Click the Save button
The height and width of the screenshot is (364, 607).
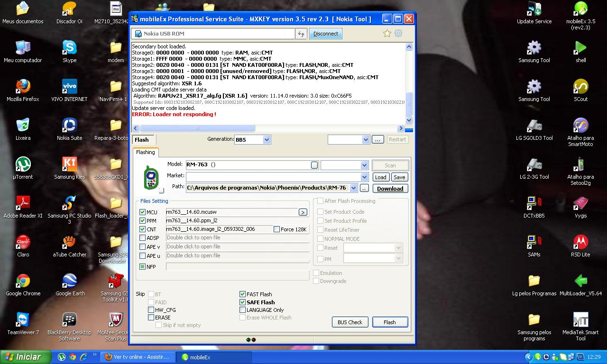click(399, 177)
